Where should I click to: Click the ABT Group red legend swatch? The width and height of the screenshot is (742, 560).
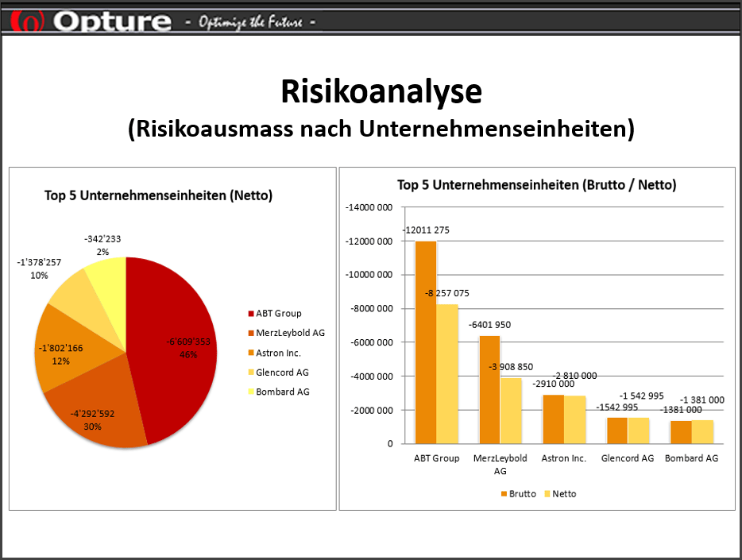(x=250, y=313)
